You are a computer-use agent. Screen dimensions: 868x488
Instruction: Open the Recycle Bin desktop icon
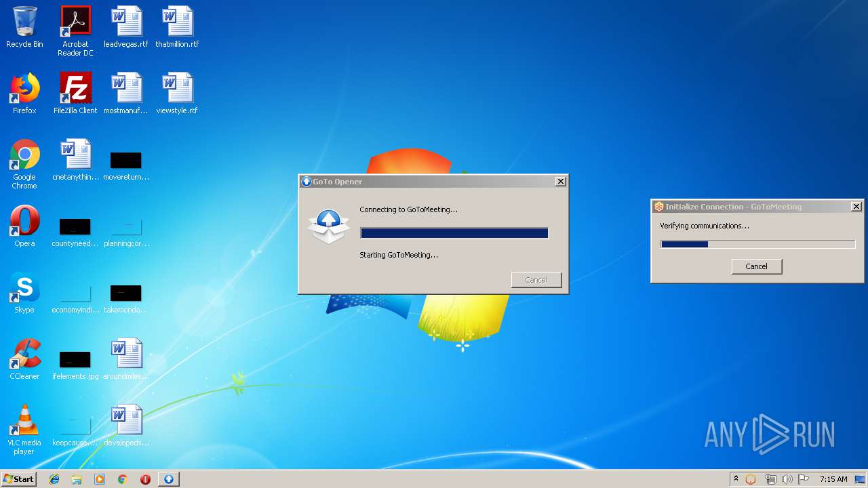[x=24, y=27]
